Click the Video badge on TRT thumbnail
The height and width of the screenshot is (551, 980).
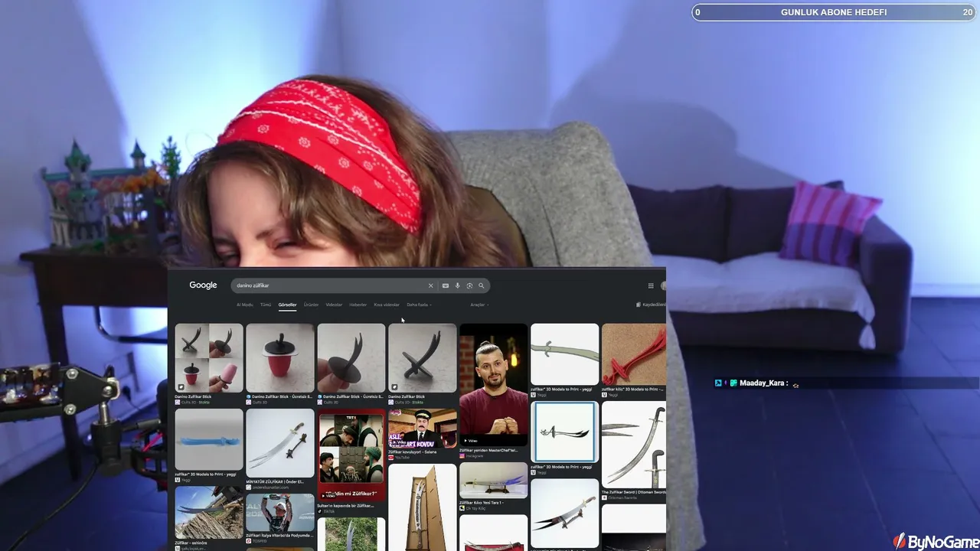coord(329,496)
